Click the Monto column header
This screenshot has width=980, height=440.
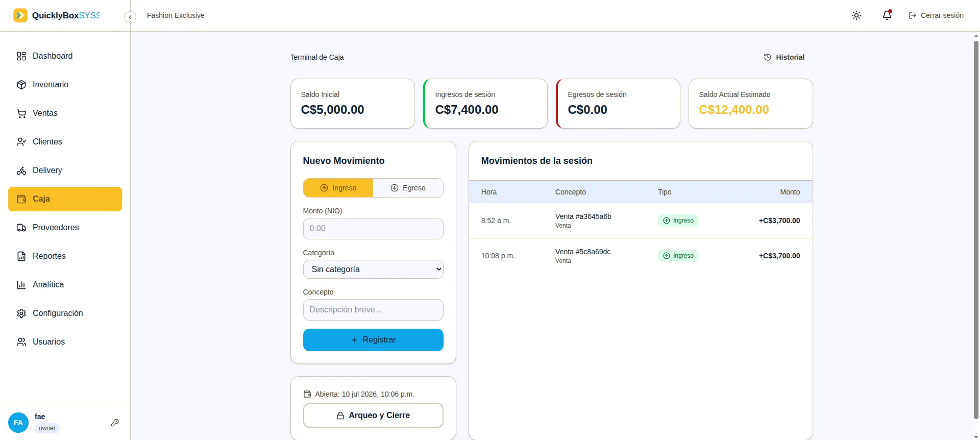[790, 192]
